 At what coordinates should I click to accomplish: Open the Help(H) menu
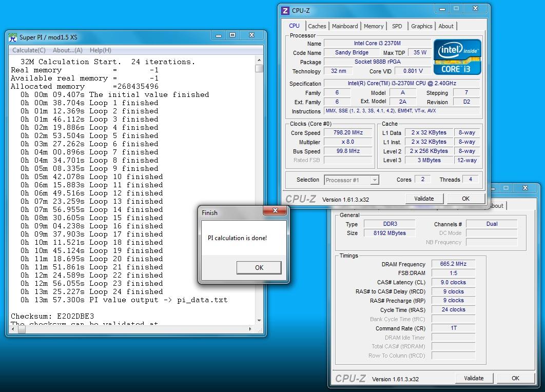[101, 50]
